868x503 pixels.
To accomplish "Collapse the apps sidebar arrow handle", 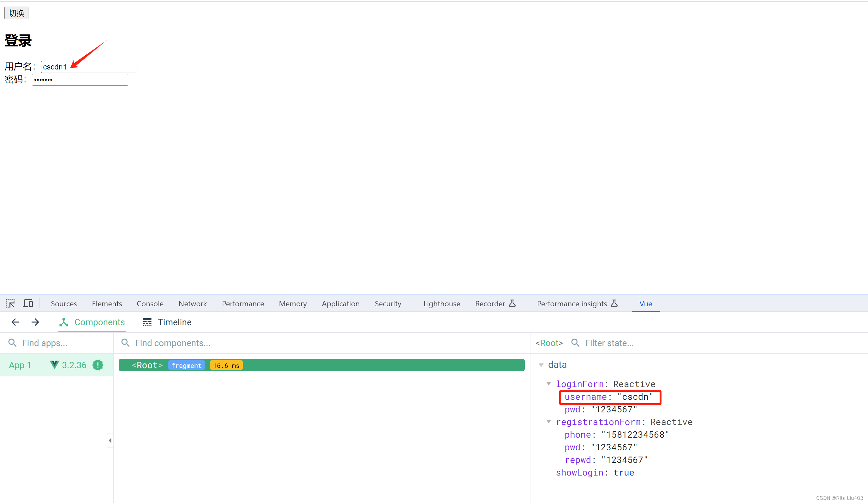I will click(110, 440).
